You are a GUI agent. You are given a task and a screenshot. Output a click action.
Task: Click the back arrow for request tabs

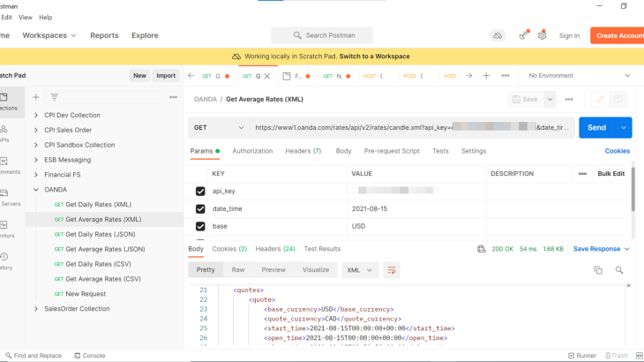tap(191, 76)
